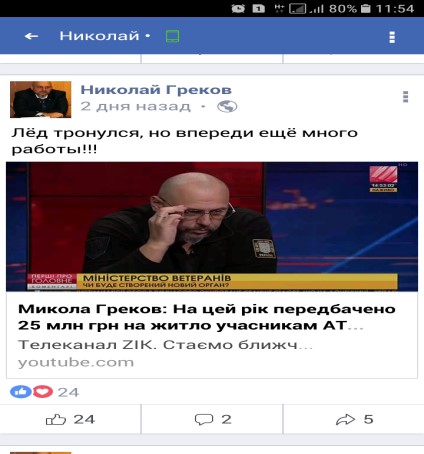The height and width of the screenshot is (454, 424).
Task: Open the three-dot menu in blue header
Action: (x=392, y=37)
